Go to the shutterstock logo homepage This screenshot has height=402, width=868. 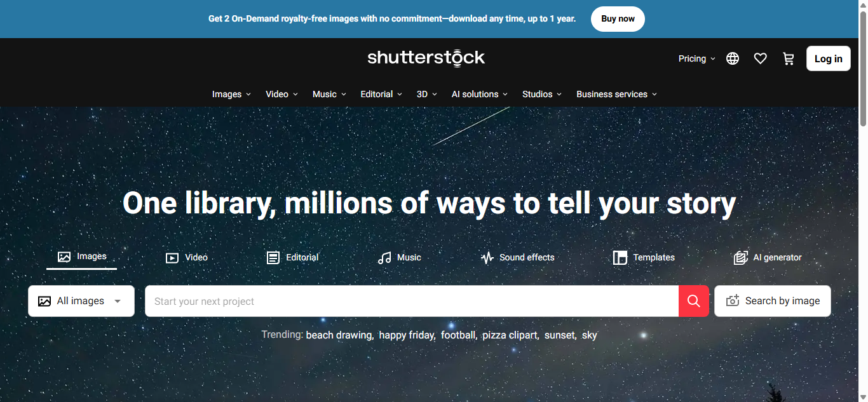[426, 58]
